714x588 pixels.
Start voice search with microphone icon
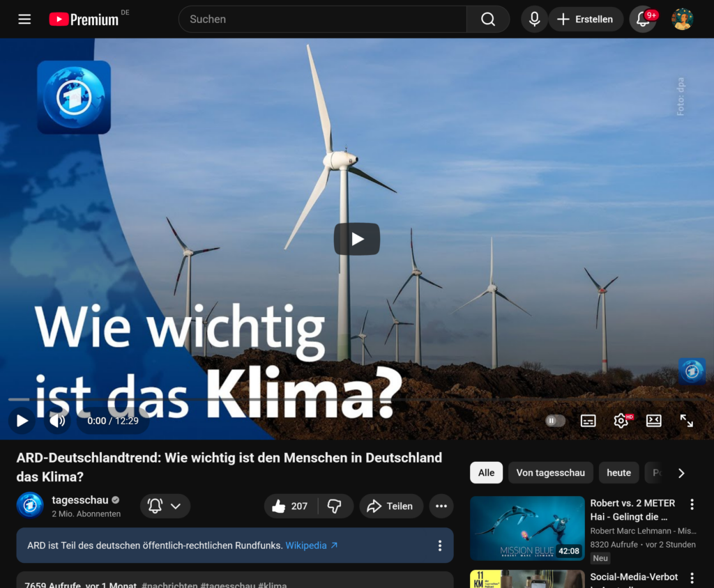(x=534, y=20)
